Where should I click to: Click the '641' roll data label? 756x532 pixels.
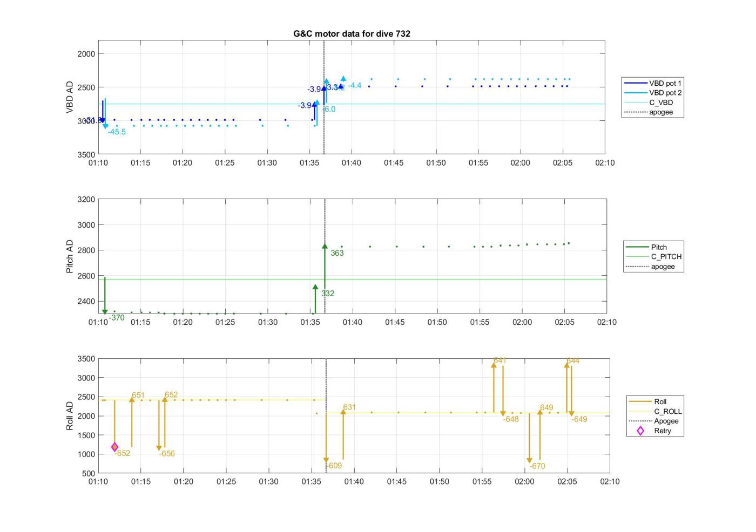500,360
